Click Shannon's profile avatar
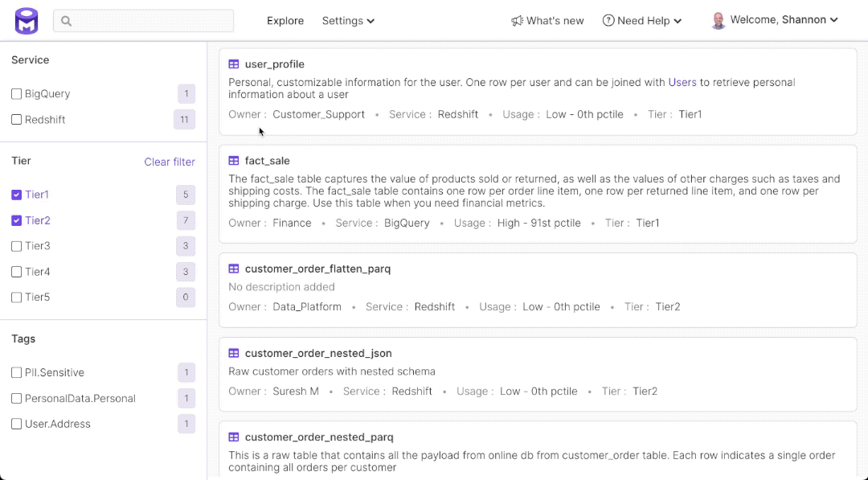The height and width of the screenshot is (480, 868). point(719,21)
